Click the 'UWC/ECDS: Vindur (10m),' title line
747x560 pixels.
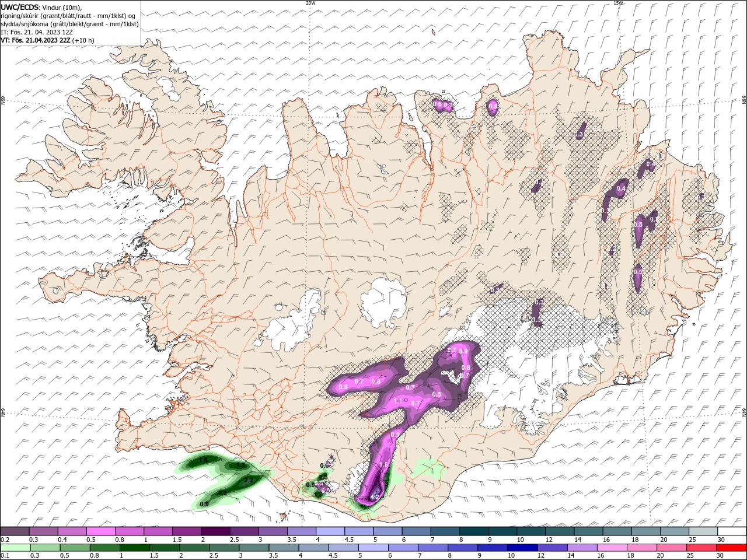click(42, 7)
